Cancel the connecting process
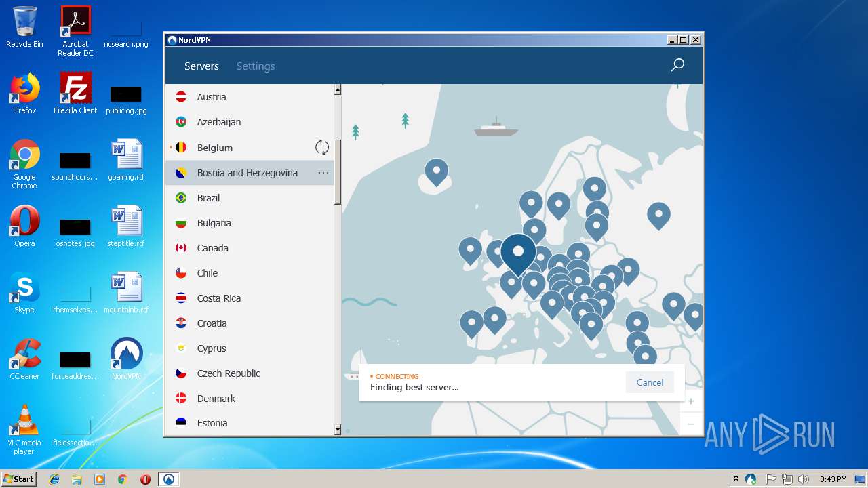The image size is (868, 488). click(650, 382)
